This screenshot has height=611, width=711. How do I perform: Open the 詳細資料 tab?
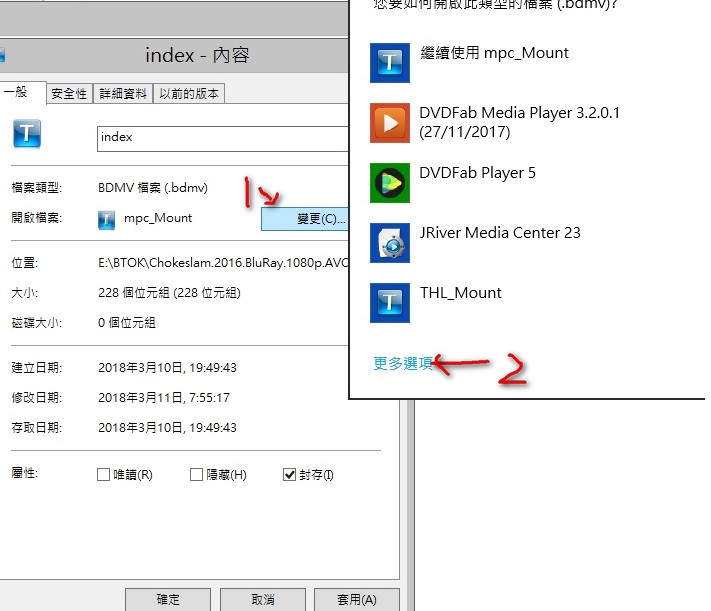pos(123,94)
